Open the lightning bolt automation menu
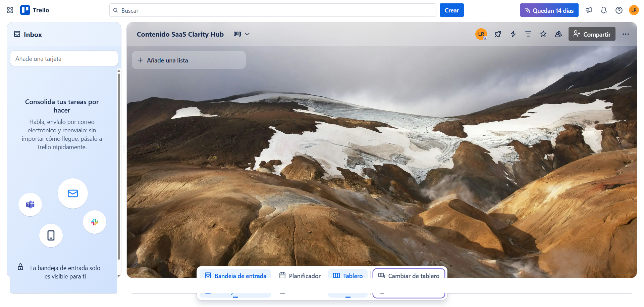 [513, 34]
